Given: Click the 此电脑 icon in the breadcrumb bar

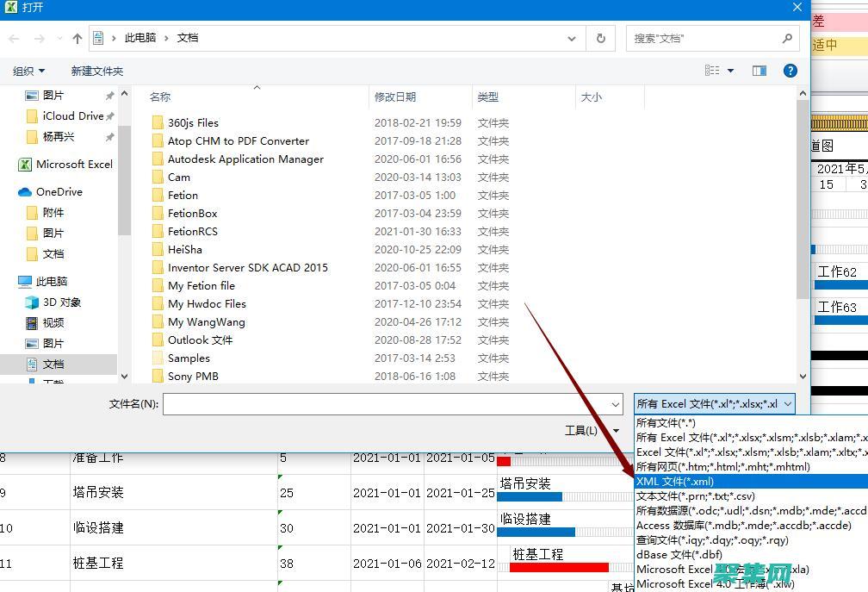Looking at the screenshot, I should [x=140, y=38].
